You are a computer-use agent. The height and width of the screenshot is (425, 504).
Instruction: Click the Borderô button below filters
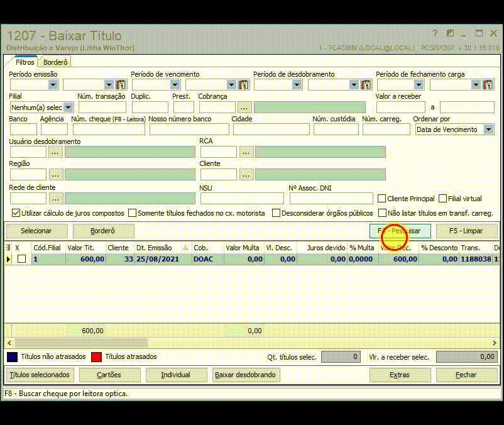(x=103, y=231)
